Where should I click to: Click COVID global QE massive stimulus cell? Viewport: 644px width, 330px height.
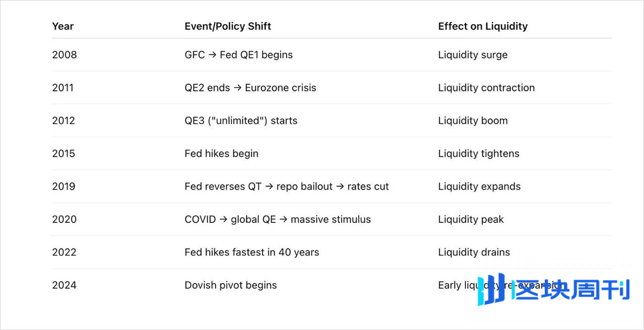click(x=278, y=219)
